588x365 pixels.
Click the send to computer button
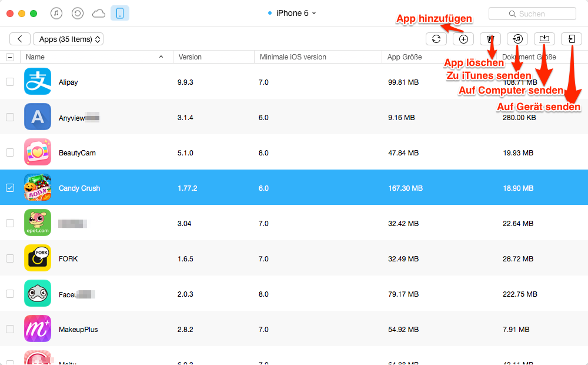click(544, 39)
